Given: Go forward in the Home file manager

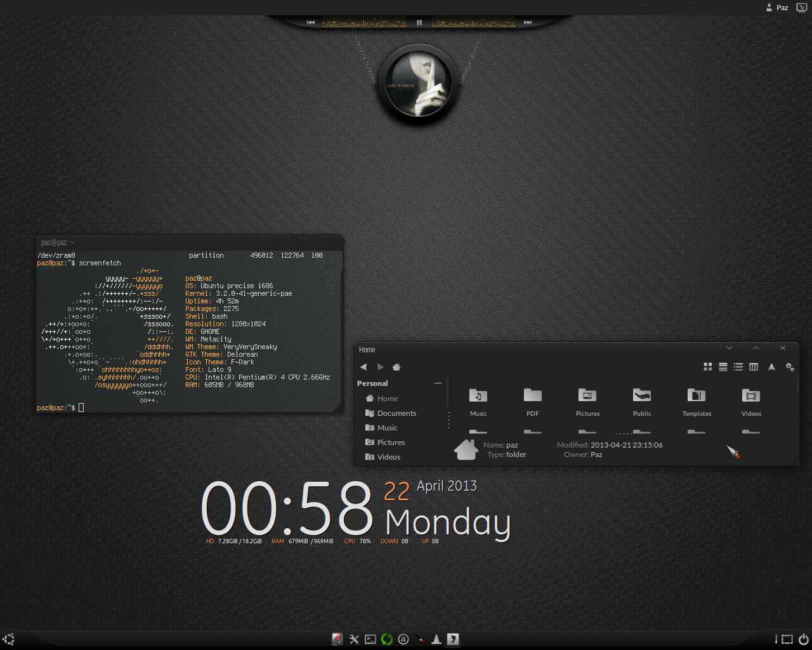Looking at the screenshot, I should (x=380, y=367).
